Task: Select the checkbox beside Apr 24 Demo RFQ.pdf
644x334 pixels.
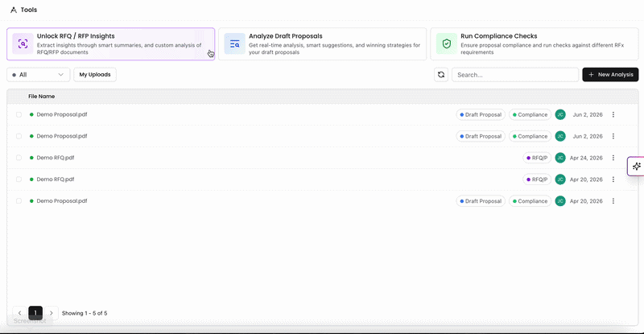Action: point(19,158)
